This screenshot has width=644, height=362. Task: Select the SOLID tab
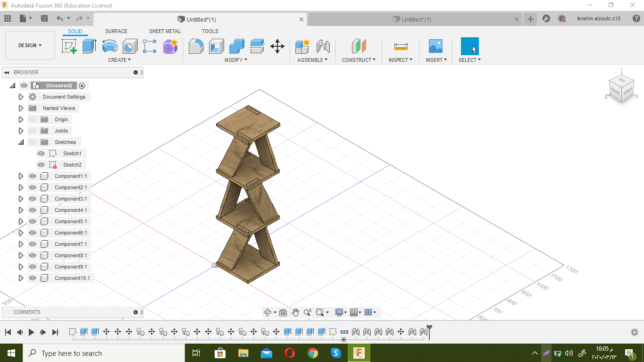tap(75, 31)
